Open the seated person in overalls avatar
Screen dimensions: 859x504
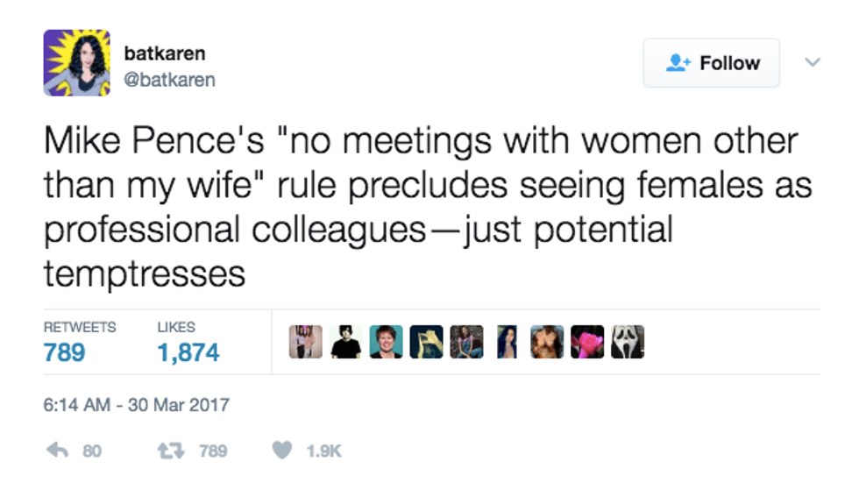point(466,342)
